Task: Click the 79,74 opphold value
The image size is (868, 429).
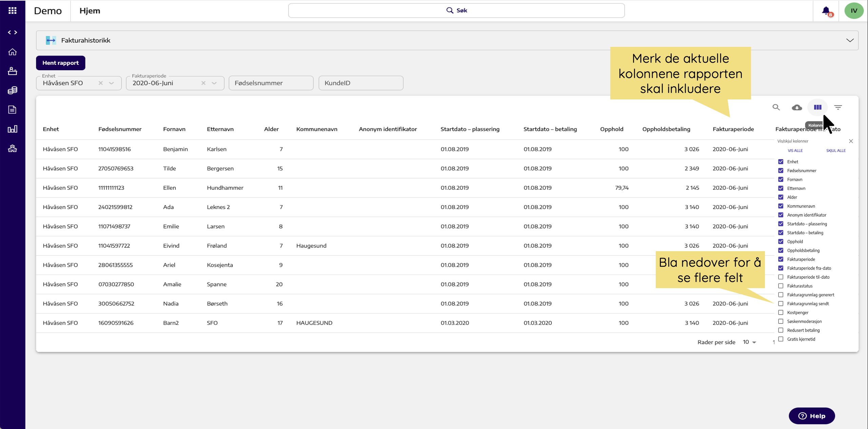Action: coord(622,188)
